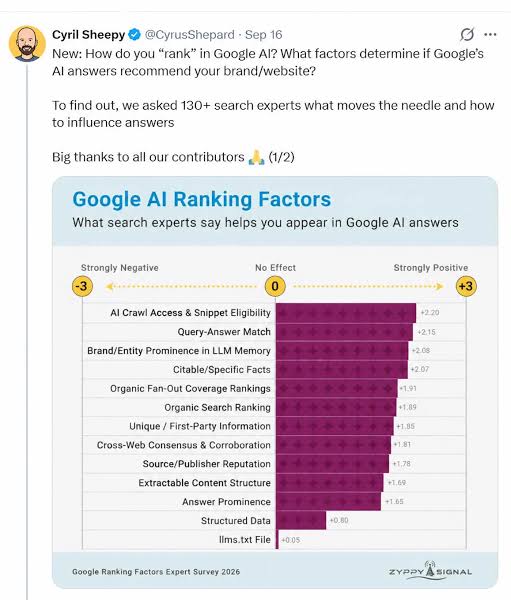
Task: Click the llms.txt File label
Action: (245, 540)
